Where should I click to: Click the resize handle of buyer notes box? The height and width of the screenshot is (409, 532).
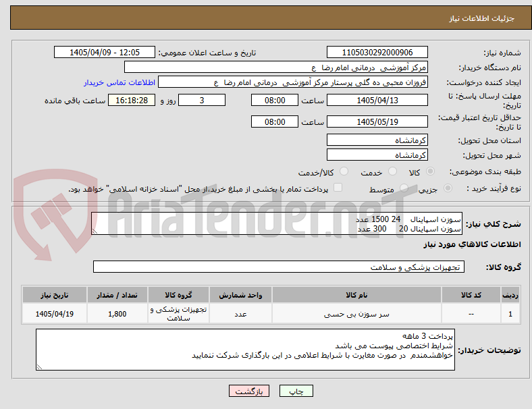point(39,367)
